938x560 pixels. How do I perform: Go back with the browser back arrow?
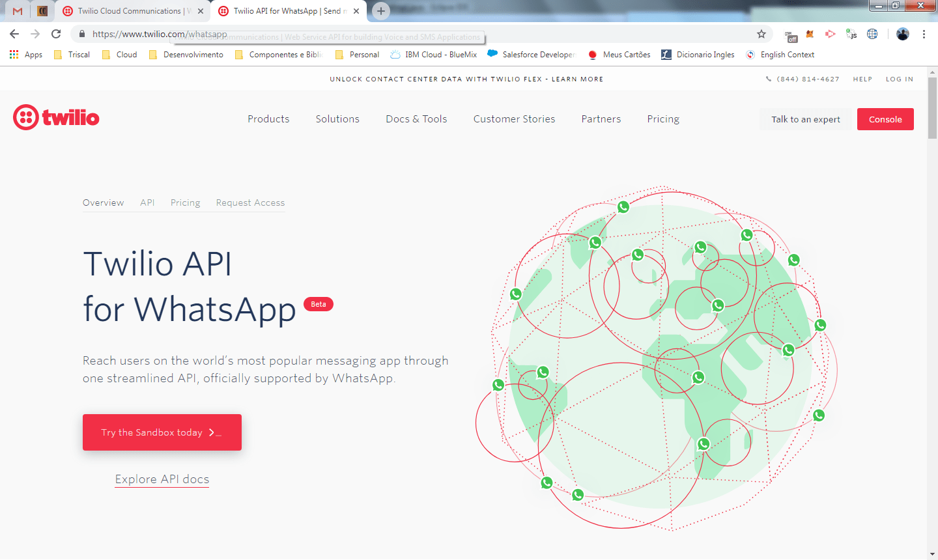tap(14, 34)
